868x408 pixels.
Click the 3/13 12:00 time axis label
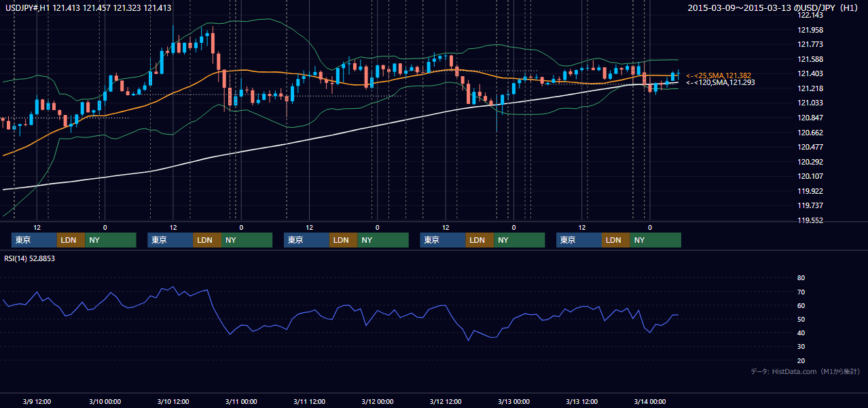pos(581,401)
